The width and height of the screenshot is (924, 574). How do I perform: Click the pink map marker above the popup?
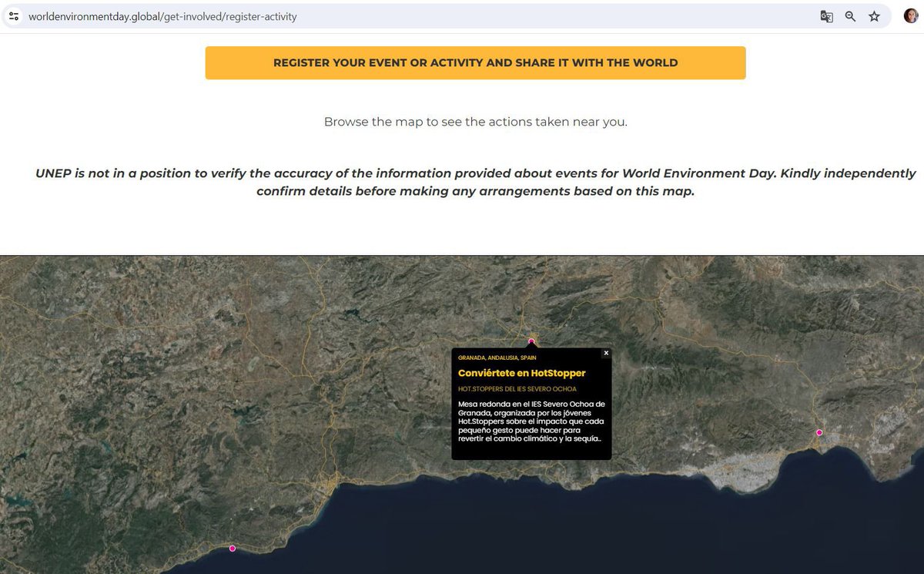531,341
